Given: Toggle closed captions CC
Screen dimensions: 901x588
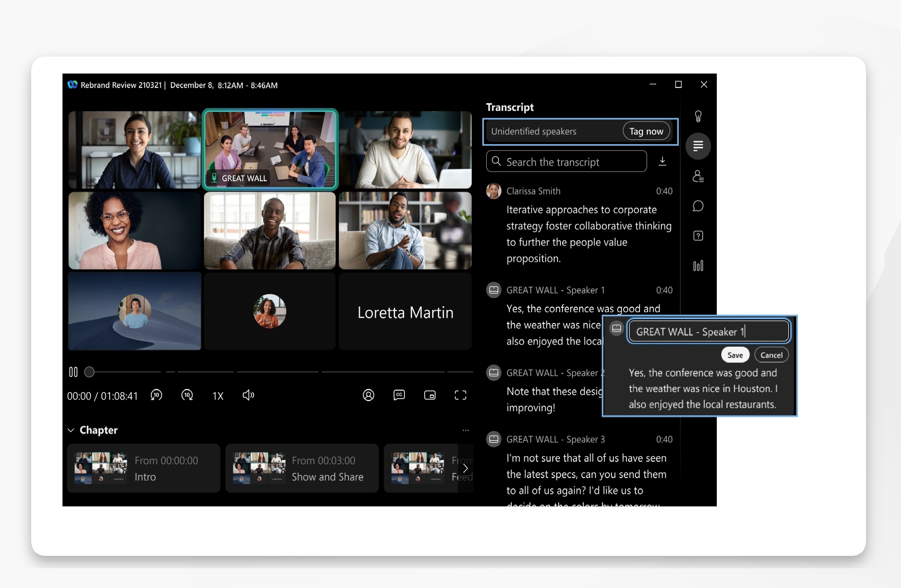Looking at the screenshot, I should pos(399,395).
